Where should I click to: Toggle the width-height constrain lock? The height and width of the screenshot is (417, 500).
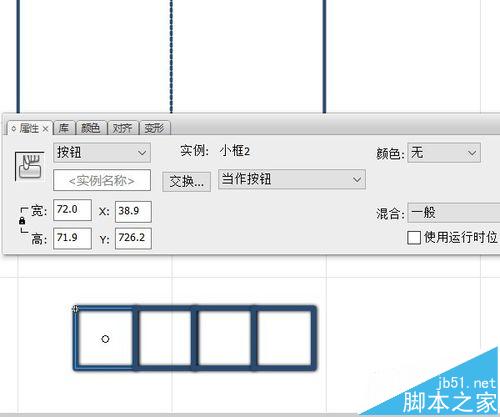(x=22, y=221)
